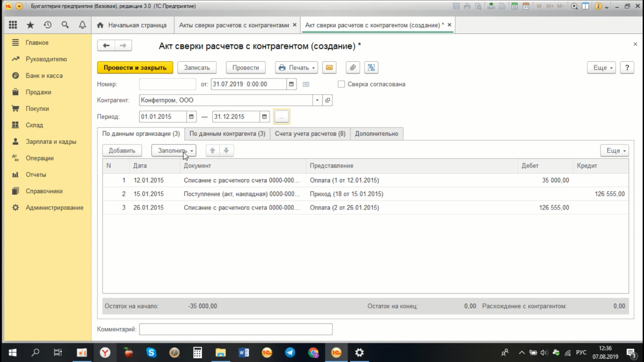Open the Favorites star icon

pyautogui.click(x=30, y=25)
